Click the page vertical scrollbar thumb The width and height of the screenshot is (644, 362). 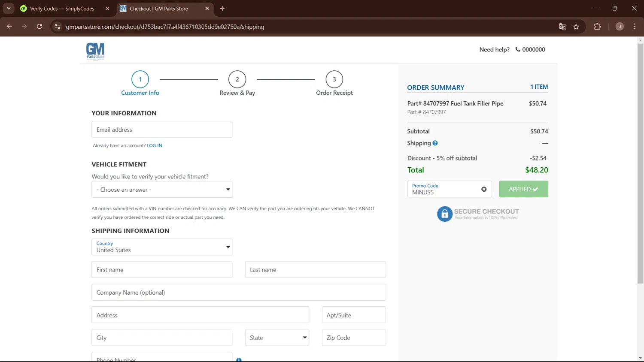tap(640, 163)
